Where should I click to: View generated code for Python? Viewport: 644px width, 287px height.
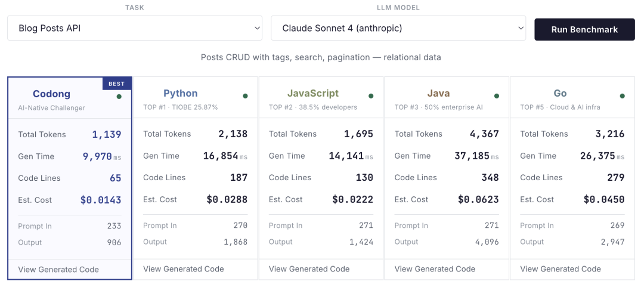[x=184, y=269]
